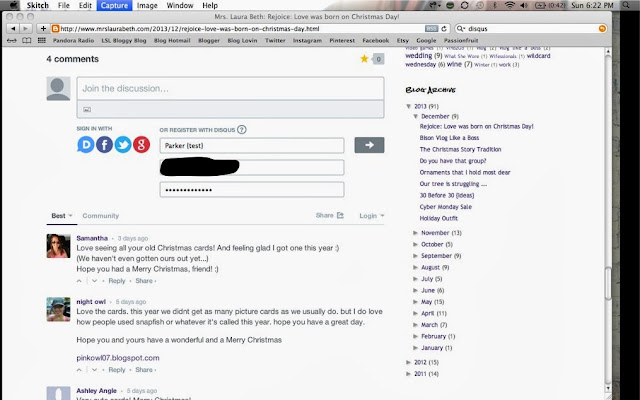Click the image upload icon in comment box
This screenshot has height=400, width=640.
click(x=87, y=109)
